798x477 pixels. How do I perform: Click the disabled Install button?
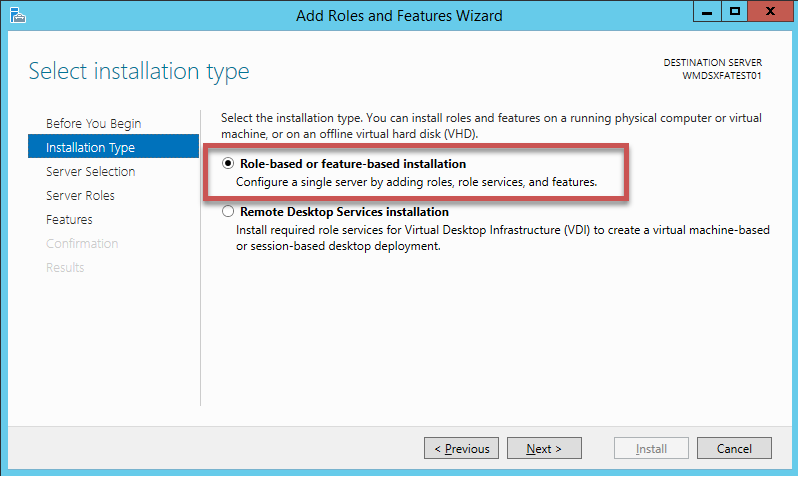(651, 449)
